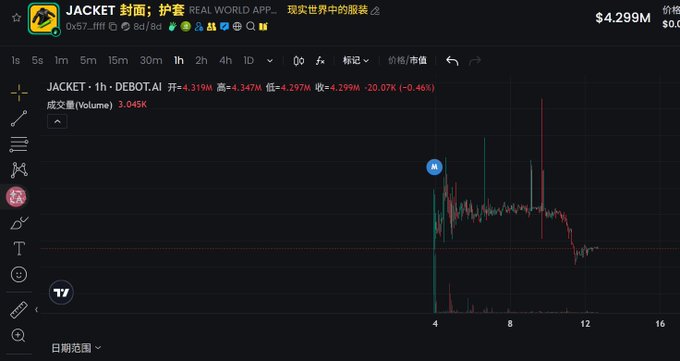Select the 30m timeframe
Screen dimensions: 680x361
click(x=151, y=61)
